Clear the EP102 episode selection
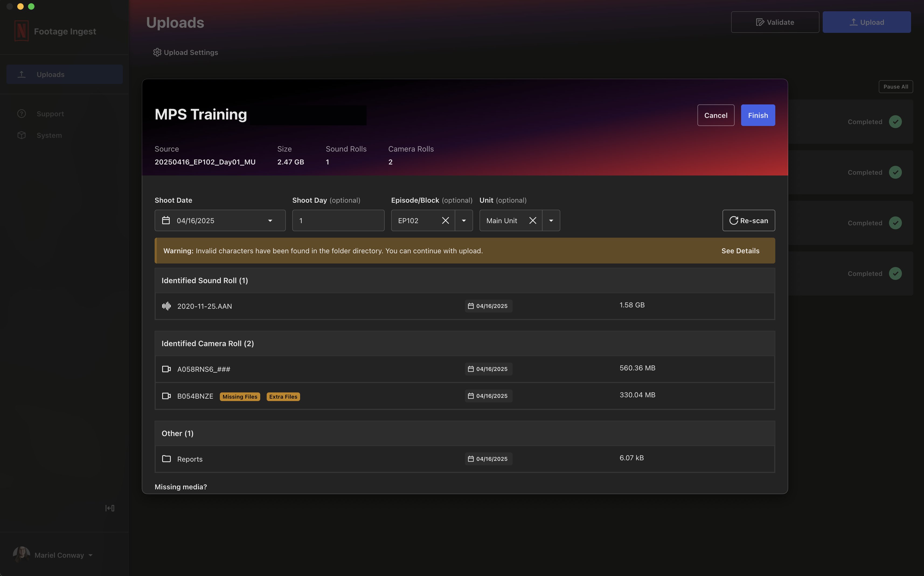 (445, 220)
